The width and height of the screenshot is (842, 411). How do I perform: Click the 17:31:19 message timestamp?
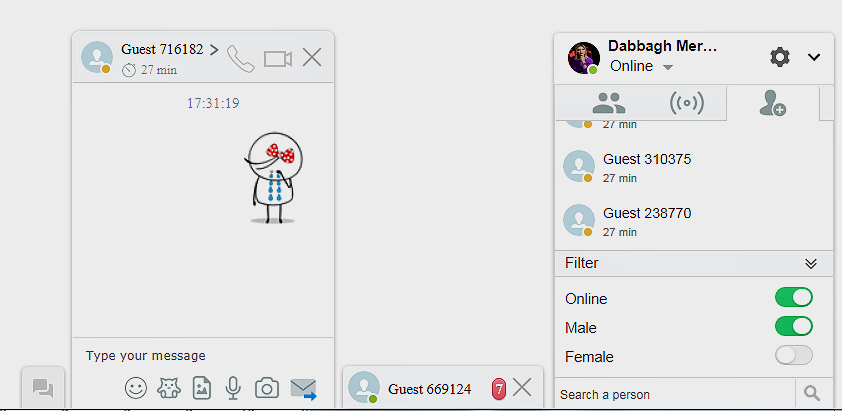[213, 103]
